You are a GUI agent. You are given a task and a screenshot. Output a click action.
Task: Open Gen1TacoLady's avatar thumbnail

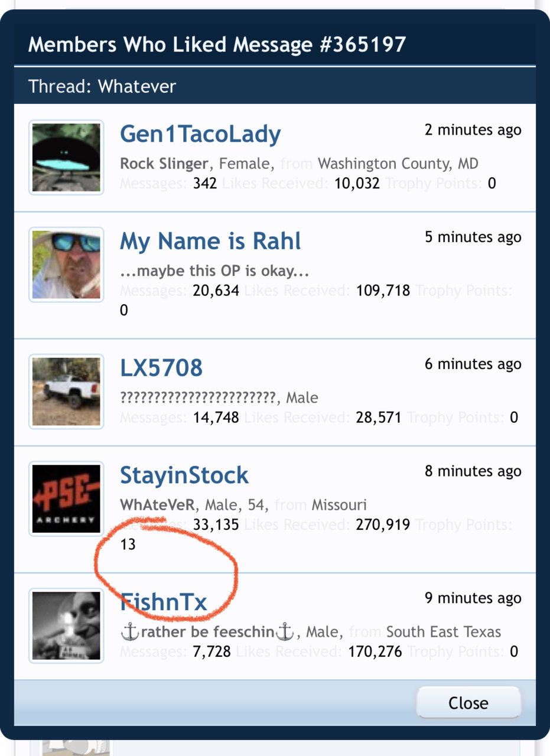pyautogui.click(x=66, y=158)
